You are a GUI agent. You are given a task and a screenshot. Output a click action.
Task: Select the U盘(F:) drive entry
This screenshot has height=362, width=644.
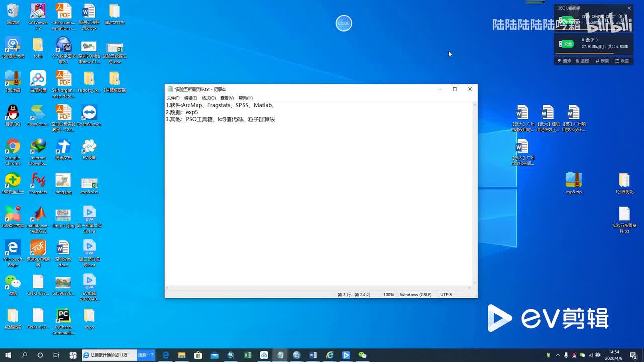coord(594,43)
